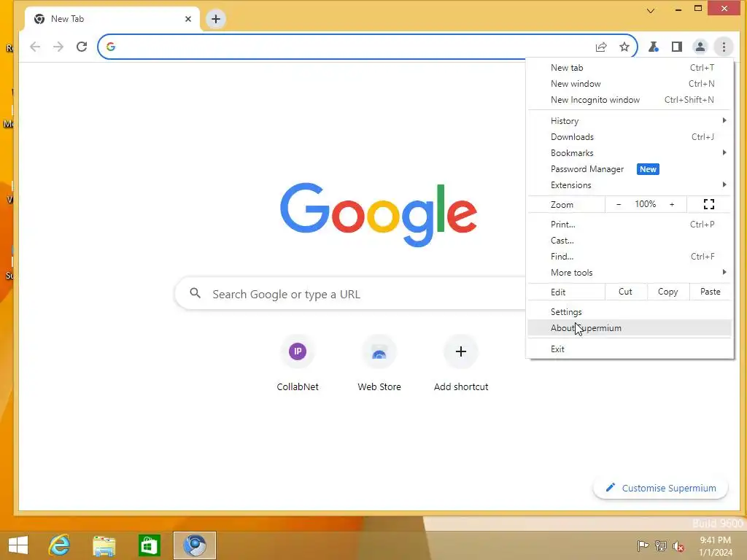The width and height of the screenshot is (747, 560).
Task: Choose Exit from the menu
Action: click(630, 349)
